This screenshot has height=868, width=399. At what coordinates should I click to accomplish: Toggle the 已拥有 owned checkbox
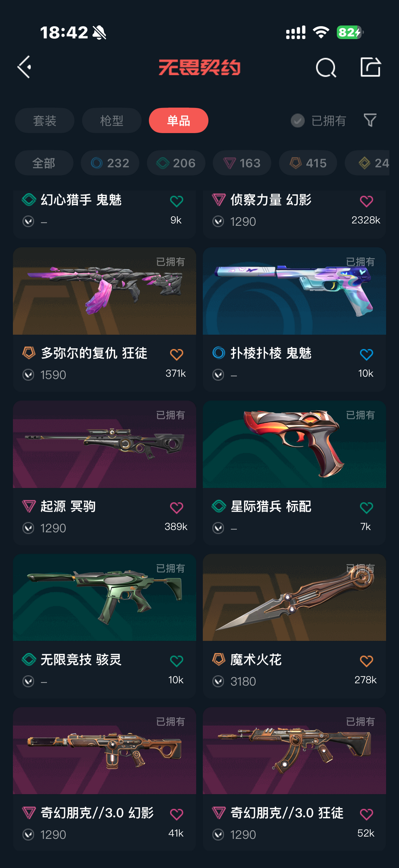298,121
